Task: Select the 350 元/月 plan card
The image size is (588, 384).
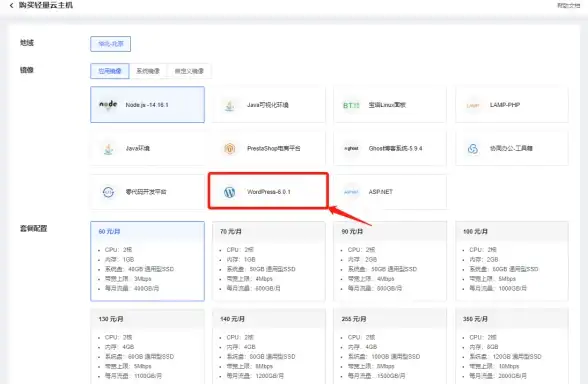Action: 512,346
